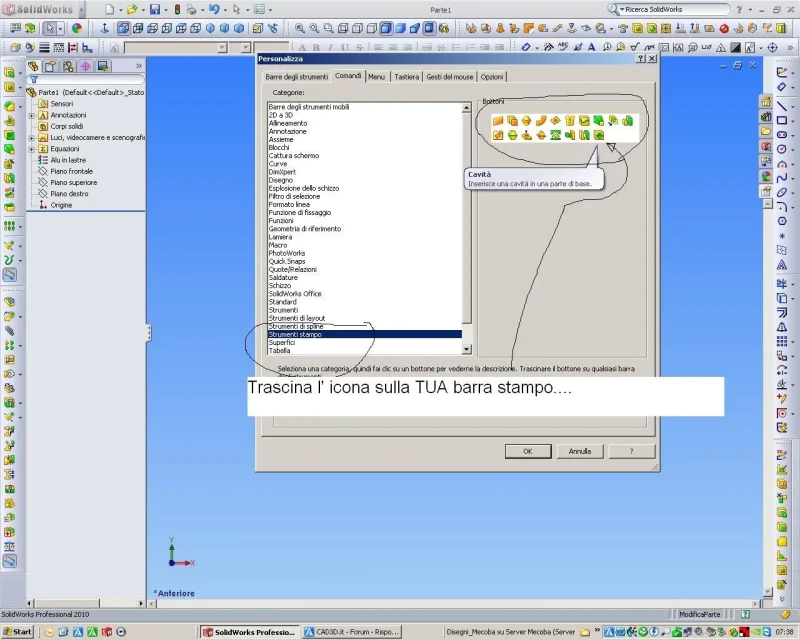Click the Note letter A annotation icon
This screenshot has width=800, height=640.
coord(591,47)
